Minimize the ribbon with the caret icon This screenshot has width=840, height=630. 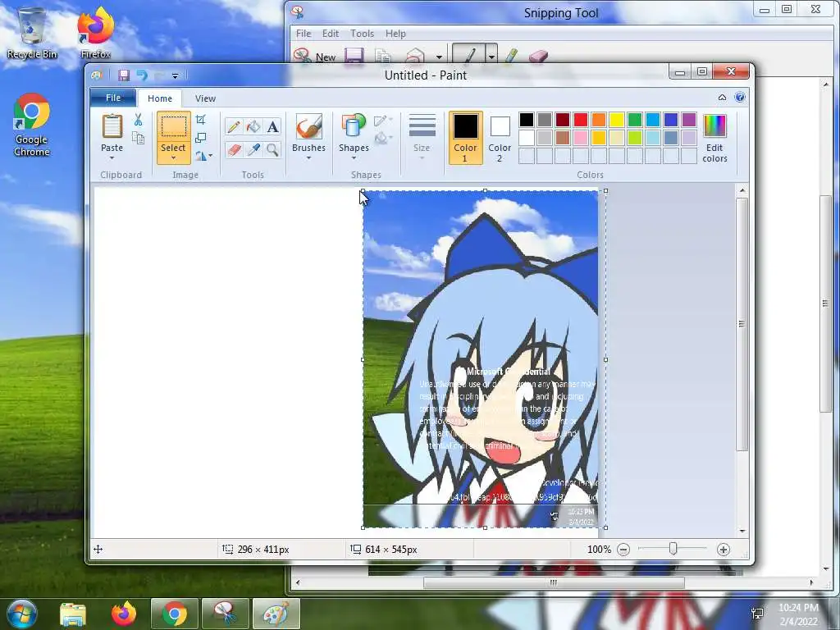pos(722,98)
